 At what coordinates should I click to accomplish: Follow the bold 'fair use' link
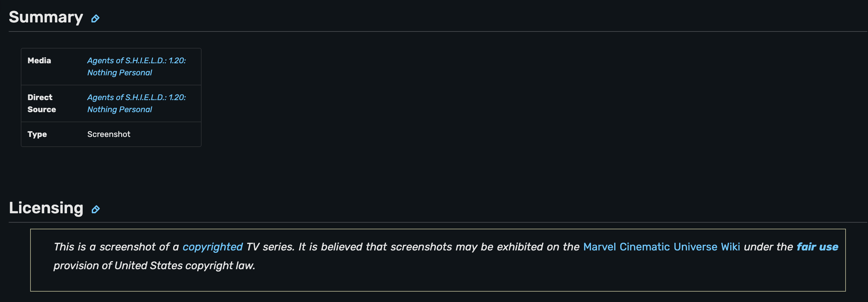point(817,247)
